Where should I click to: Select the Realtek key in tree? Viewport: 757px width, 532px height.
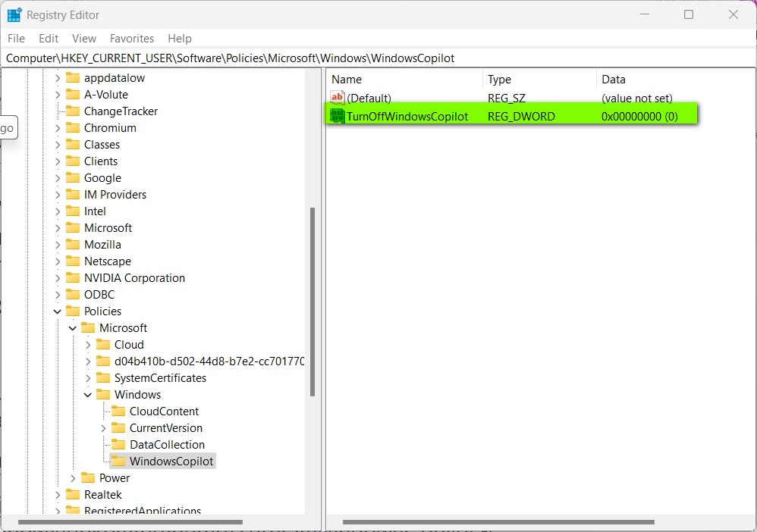(102, 494)
